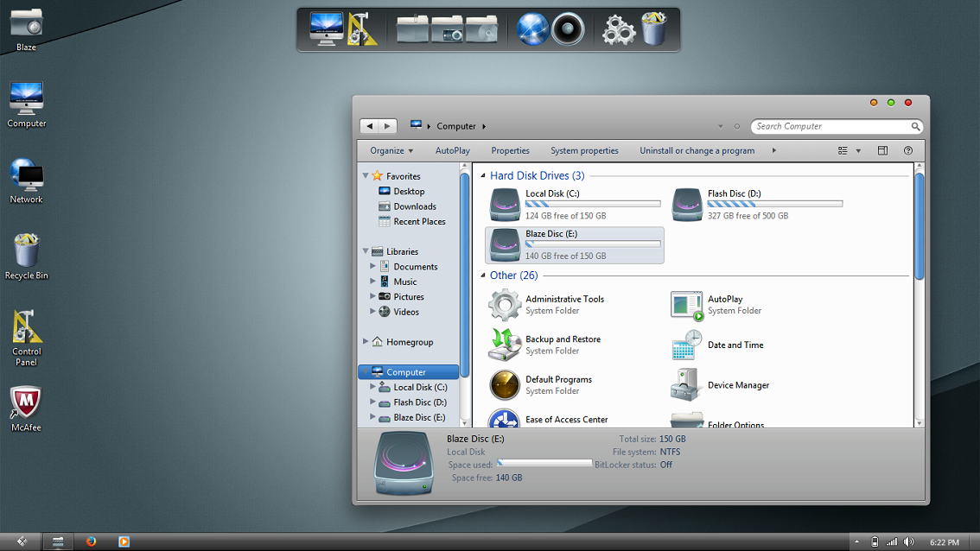Click the help question mark icon
Viewport: 980px width, 551px height.
click(908, 150)
